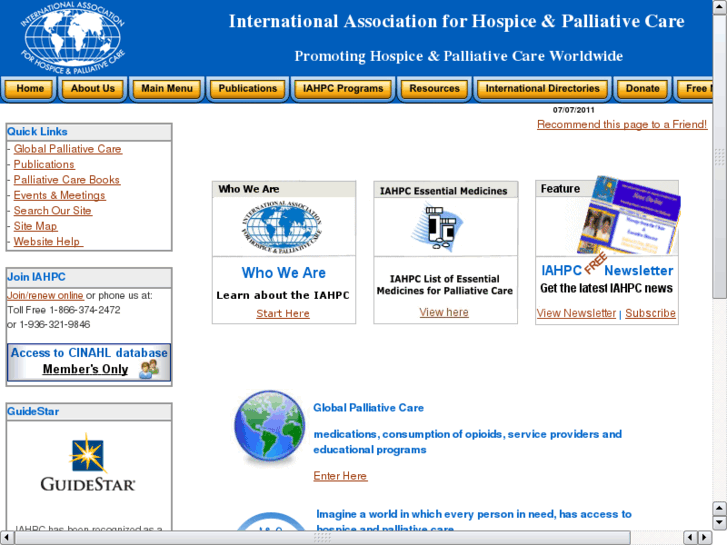This screenshot has height=545, width=727.
Task: Open the International Directories navigation tab
Action: click(542, 89)
